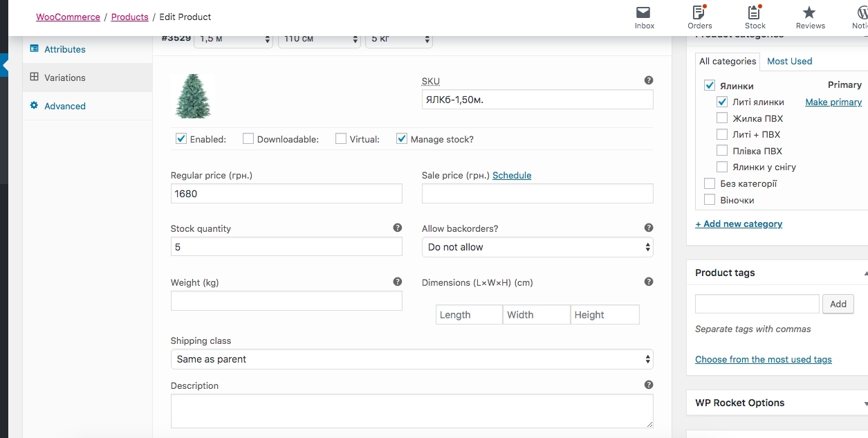868x438 pixels.
Task: Switch to the Most Used categories tab
Action: pos(789,61)
